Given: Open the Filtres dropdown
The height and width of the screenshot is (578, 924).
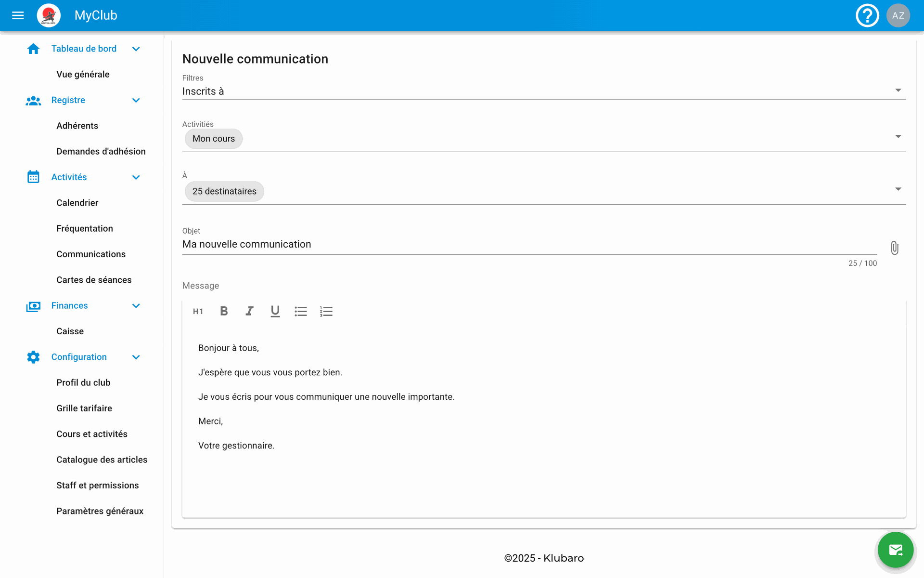Looking at the screenshot, I should point(898,91).
